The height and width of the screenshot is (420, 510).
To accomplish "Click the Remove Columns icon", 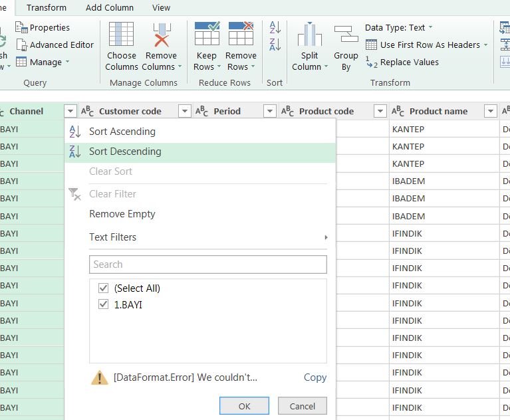I will point(162,35).
